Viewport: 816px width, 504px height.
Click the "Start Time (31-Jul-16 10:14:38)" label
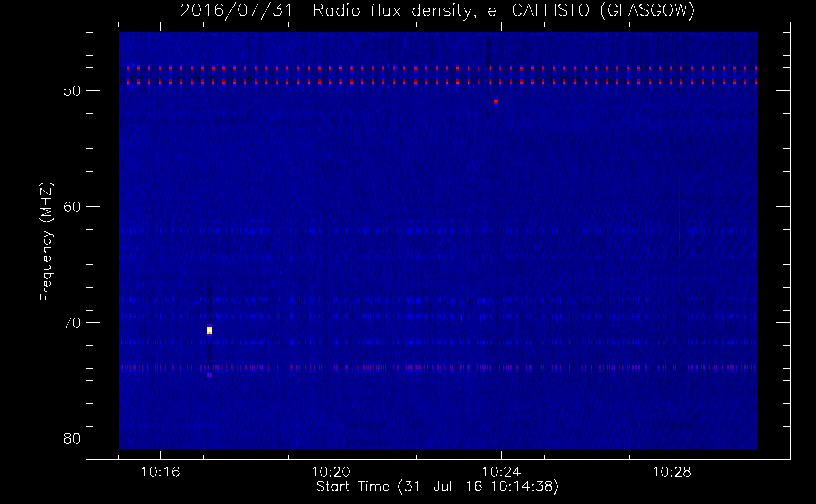coord(437,487)
